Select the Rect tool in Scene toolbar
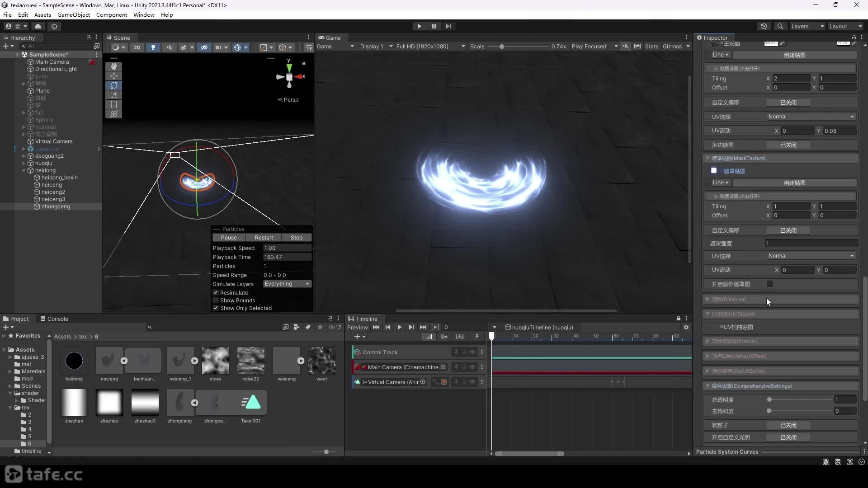Screen dimensions: 868x488 113,104
